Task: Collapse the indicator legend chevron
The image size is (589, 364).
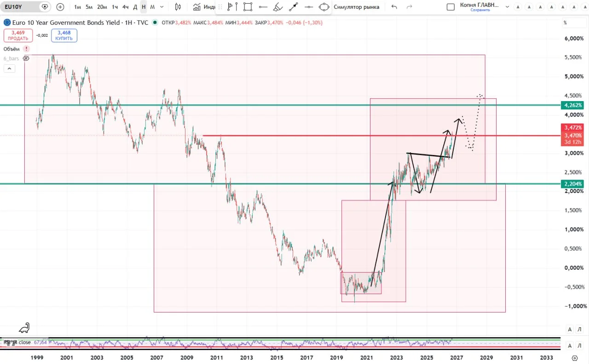Action: click(x=10, y=68)
